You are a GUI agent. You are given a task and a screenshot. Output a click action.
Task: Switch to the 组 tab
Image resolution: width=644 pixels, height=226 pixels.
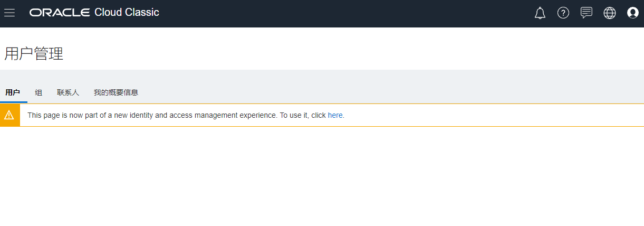39,92
